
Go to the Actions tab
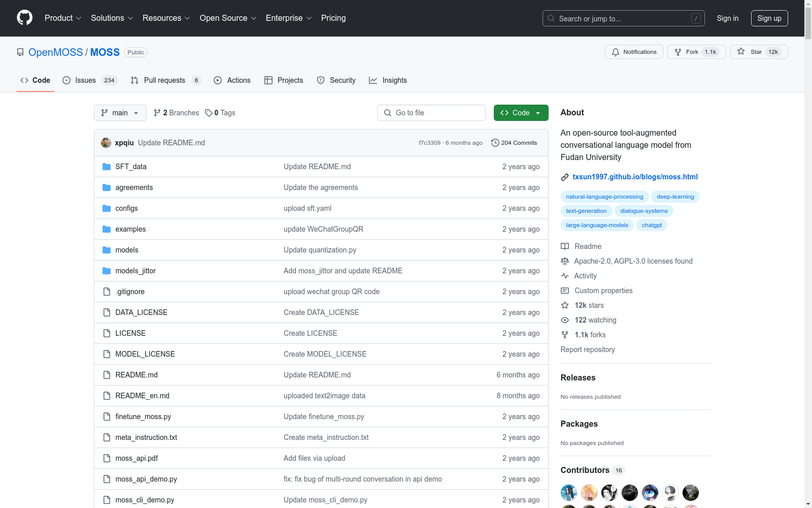pos(232,80)
